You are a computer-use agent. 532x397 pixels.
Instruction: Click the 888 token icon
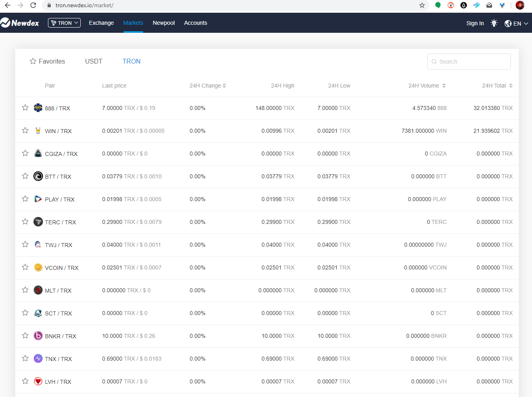pyautogui.click(x=38, y=108)
